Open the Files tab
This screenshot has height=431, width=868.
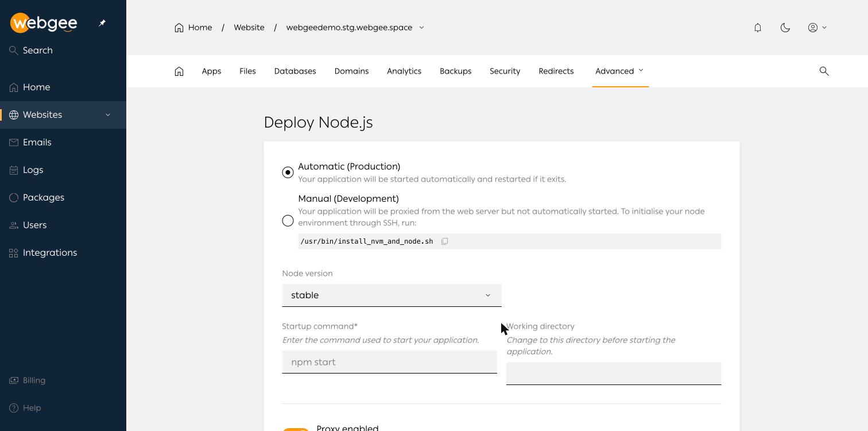pos(247,71)
